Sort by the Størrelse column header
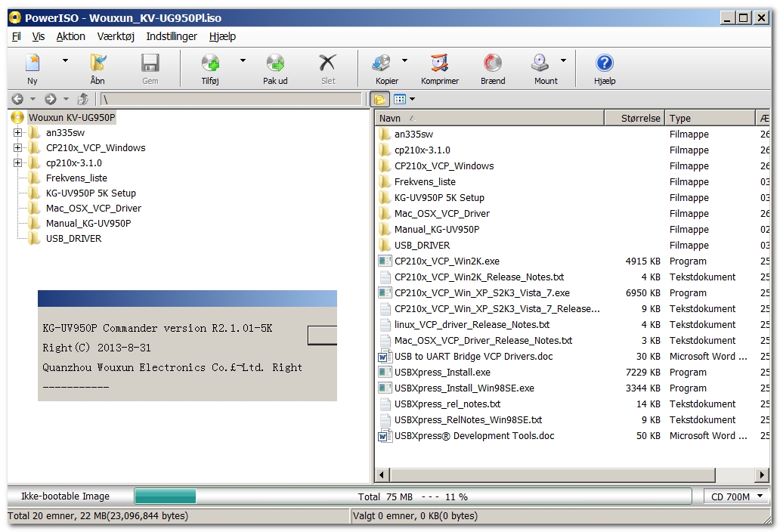Image resolution: width=780 pixels, height=532 pixels. [634, 118]
